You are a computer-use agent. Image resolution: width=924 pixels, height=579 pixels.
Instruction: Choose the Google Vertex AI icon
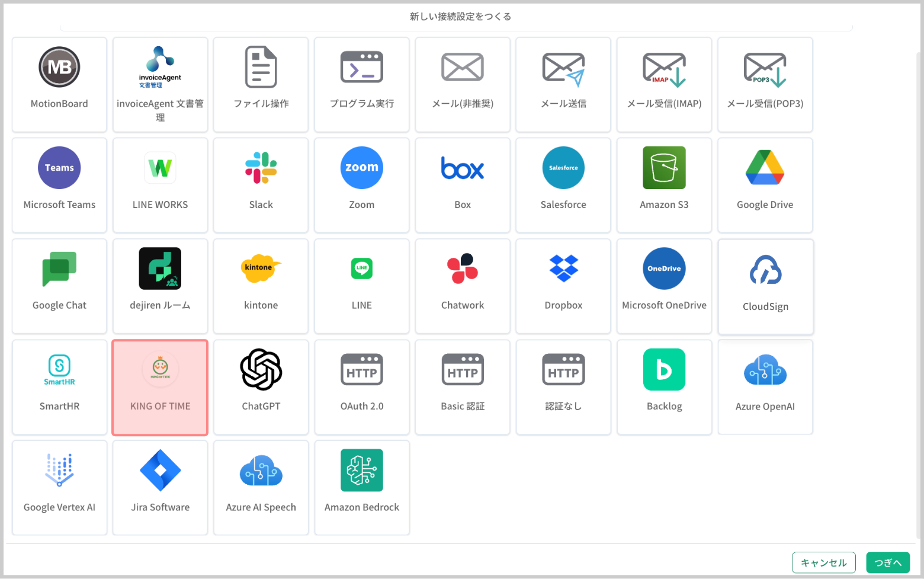pyautogui.click(x=59, y=471)
